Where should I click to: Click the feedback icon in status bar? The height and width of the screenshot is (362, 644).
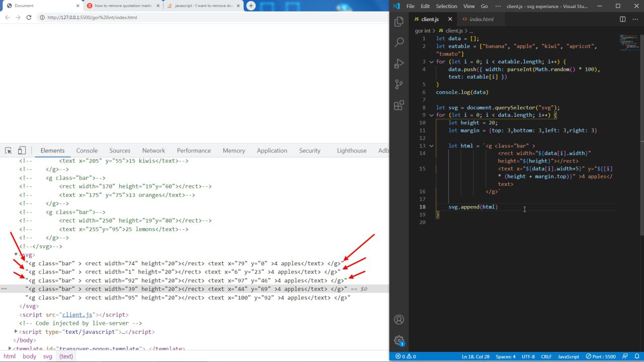click(625, 356)
